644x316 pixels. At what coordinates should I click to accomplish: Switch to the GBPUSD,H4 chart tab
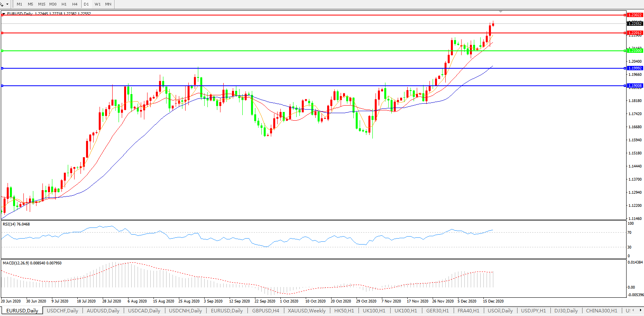pos(265,311)
